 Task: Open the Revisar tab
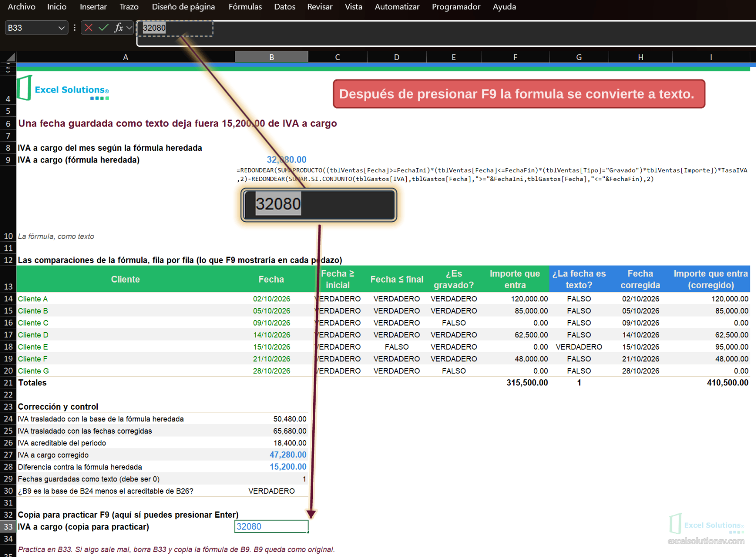pos(320,7)
